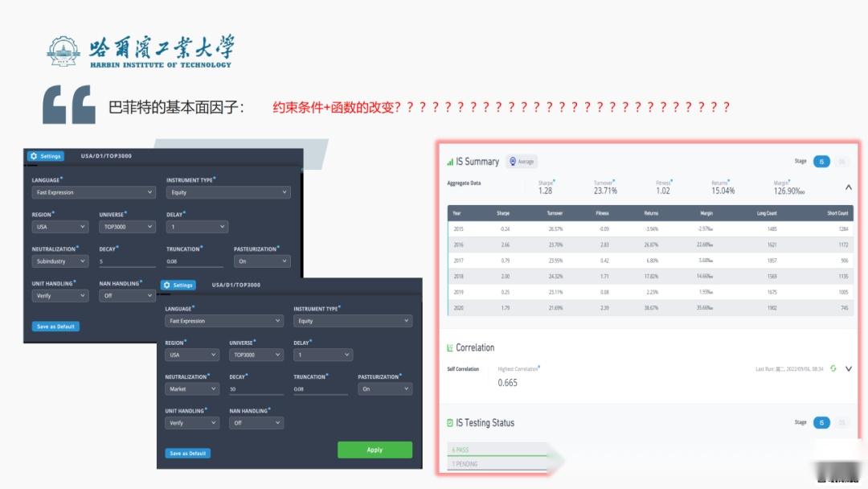Click the 6 PASS progress bar
The height and width of the screenshot is (489, 868).
click(x=498, y=450)
